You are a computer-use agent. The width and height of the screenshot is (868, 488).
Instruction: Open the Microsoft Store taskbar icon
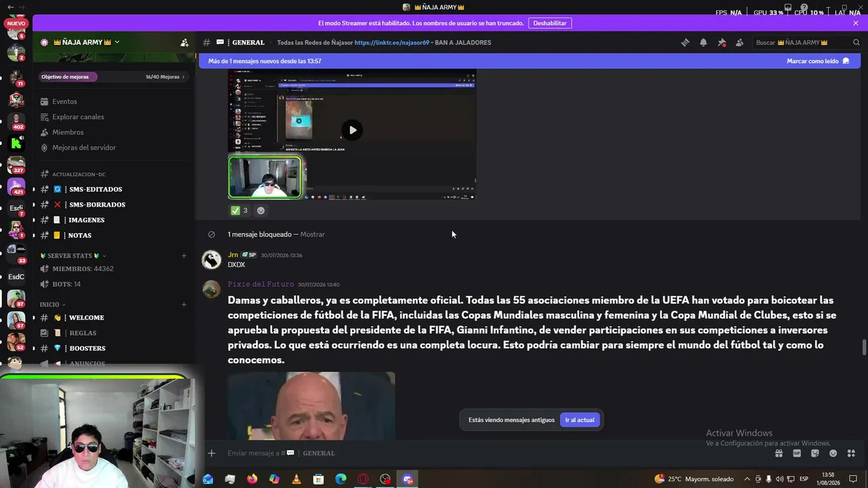(319, 479)
